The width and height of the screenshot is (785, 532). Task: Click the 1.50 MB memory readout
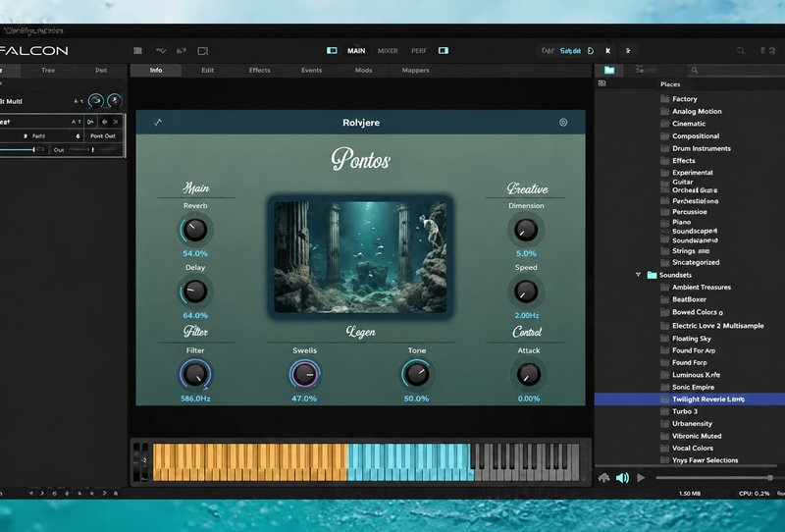690,494
